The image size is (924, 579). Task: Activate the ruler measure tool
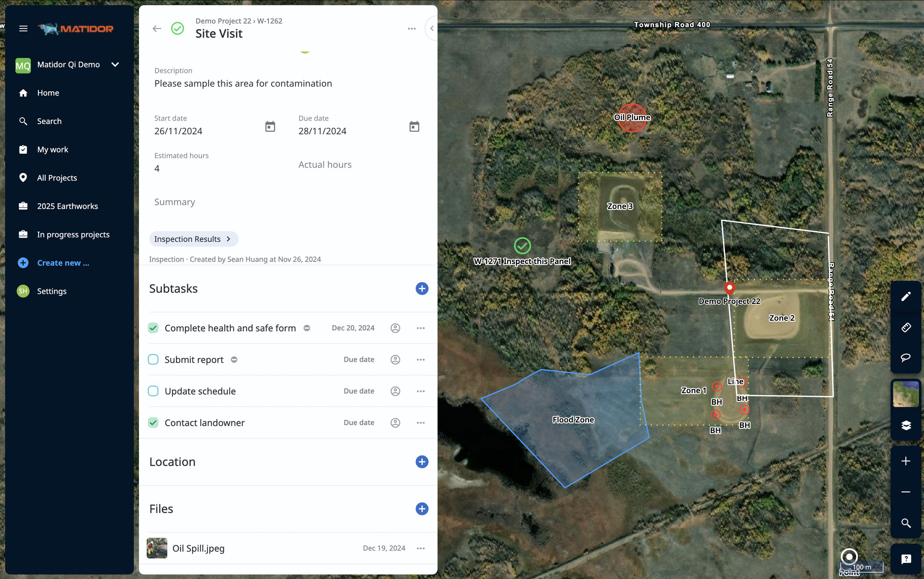(906, 327)
